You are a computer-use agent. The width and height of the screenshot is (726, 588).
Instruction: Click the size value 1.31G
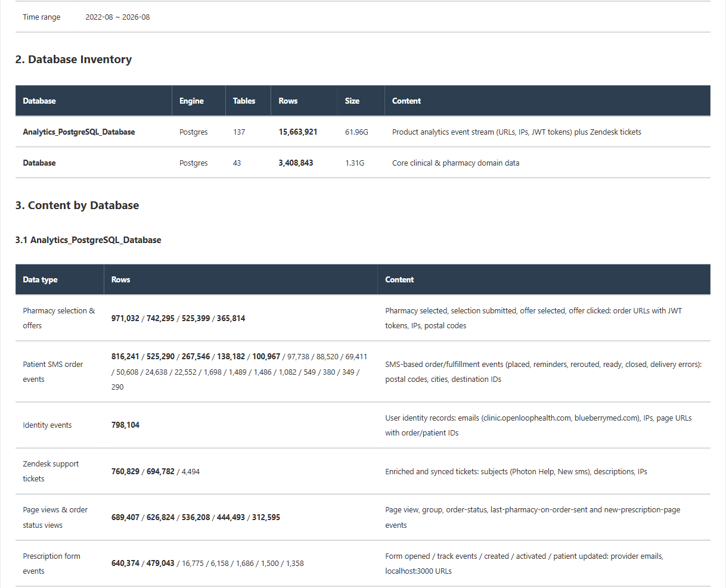pos(355,163)
